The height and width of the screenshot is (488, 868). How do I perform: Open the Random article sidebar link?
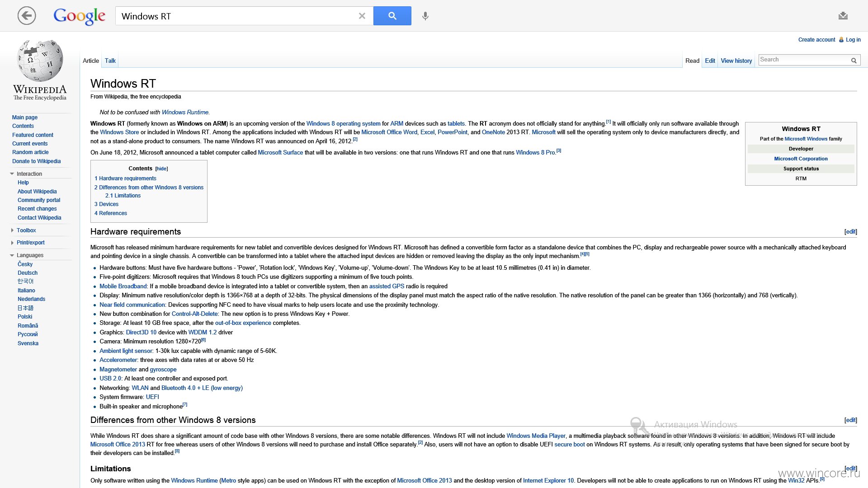(x=30, y=152)
